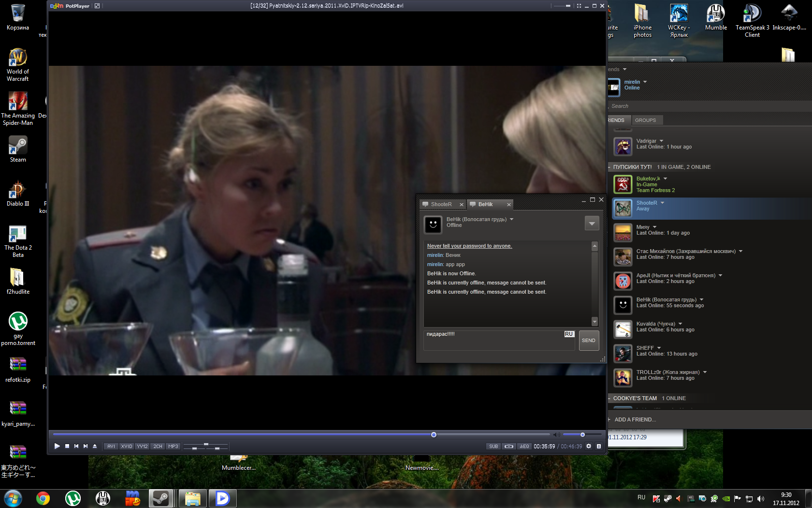Image resolution: width=812 pixels, height=508 pixels.
Task: Toggle the SUB subtitles button
Action: 493,446
